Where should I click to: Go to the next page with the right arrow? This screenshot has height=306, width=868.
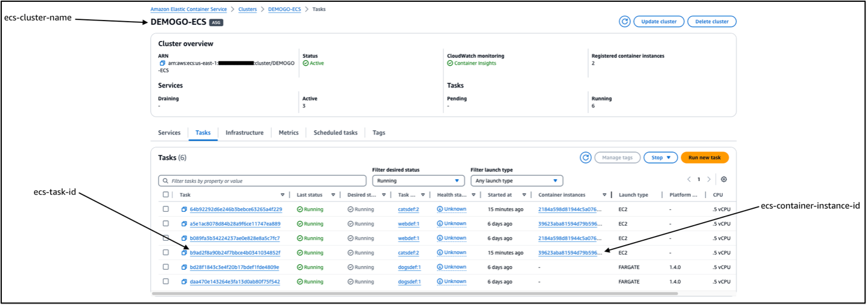[x=709, y=179]
